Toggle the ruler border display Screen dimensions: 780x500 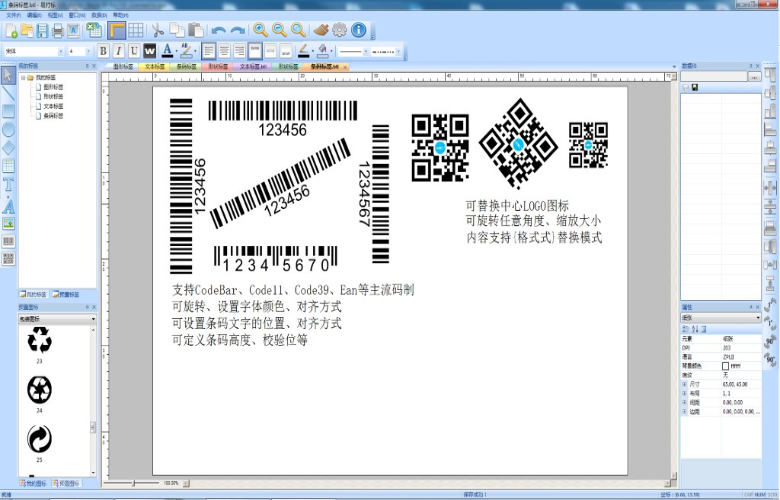116,30
